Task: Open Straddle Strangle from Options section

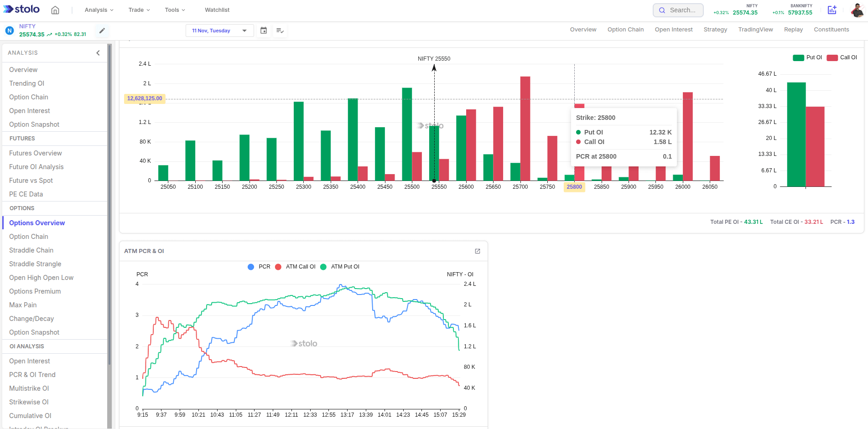Action: (x=35, y=264)
